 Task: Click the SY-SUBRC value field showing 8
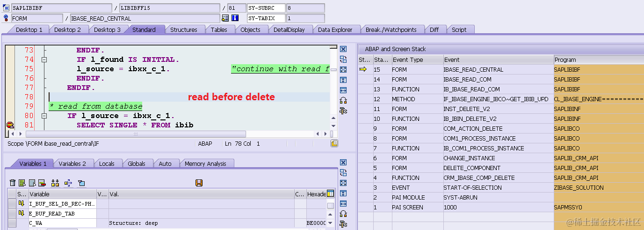(305, 8)
